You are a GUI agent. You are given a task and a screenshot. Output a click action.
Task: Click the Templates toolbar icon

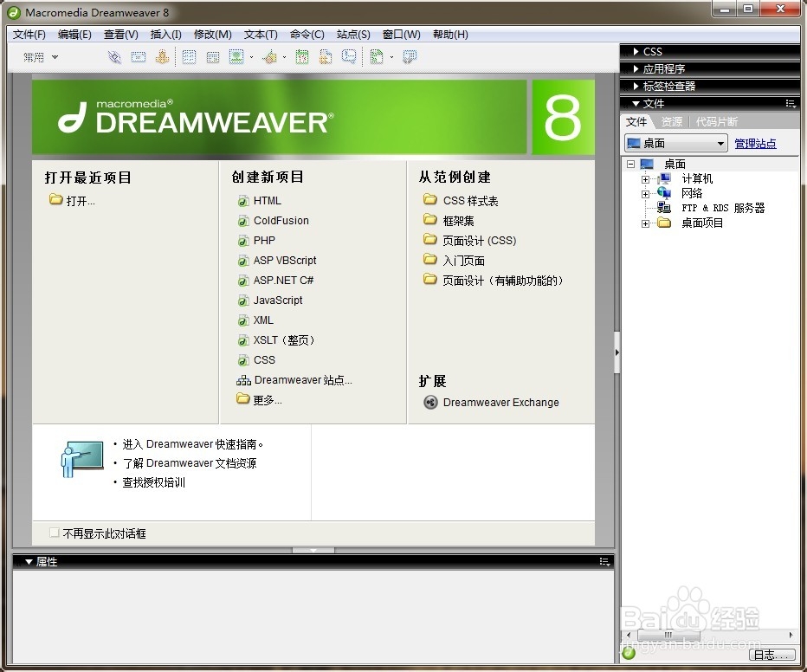tap(377, 56)
